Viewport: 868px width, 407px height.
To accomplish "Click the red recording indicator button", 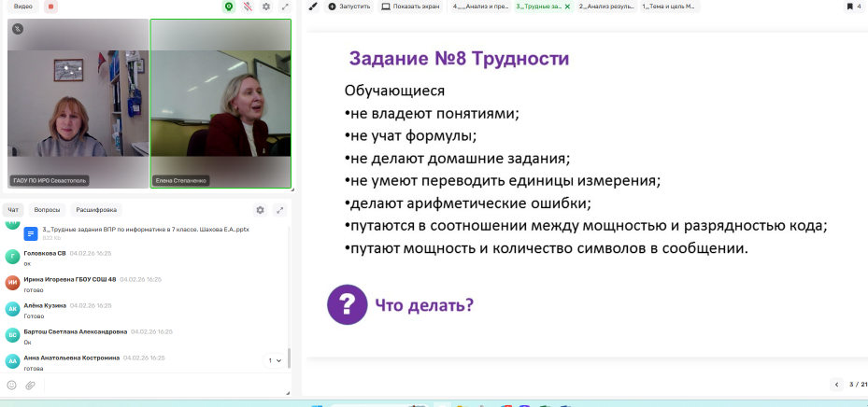I will point(51,7).
